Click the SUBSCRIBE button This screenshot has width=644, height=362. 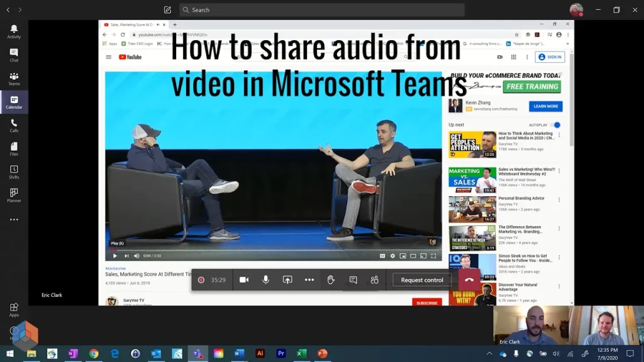click(427, 303)
